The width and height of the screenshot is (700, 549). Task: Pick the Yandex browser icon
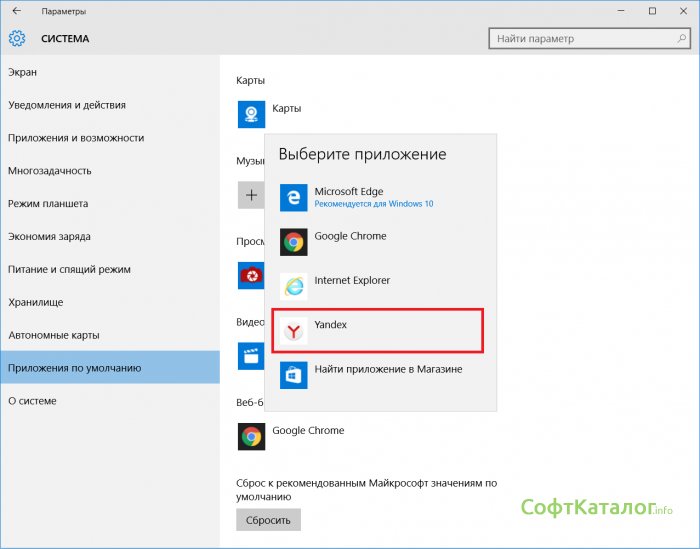coord(293,331)
